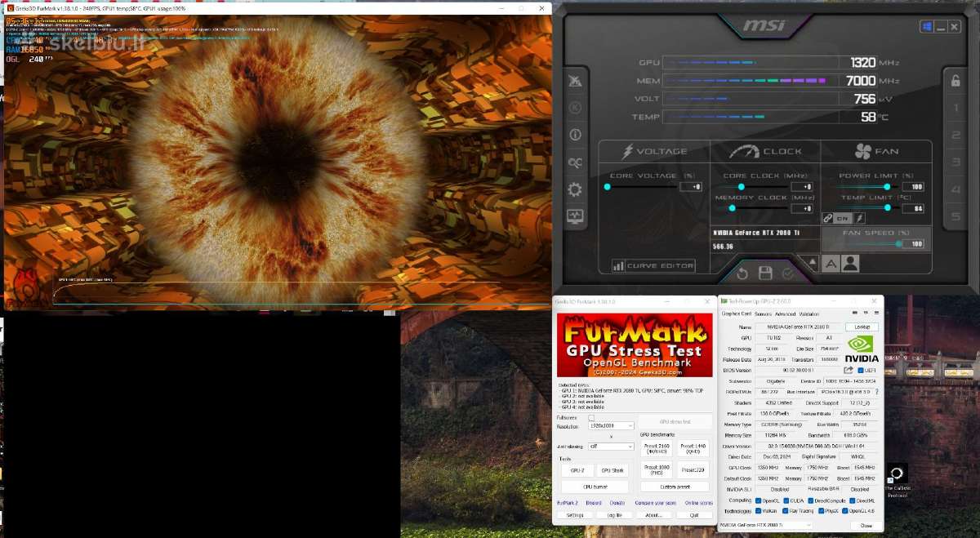
Task: Toggle the profile lock icon in Afterburner
Action: (954, 80)
